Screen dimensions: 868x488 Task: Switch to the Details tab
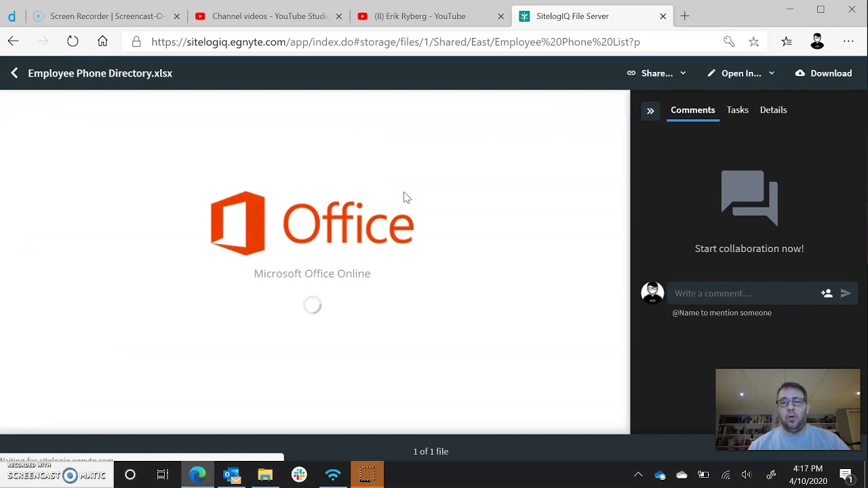point(773,110)
